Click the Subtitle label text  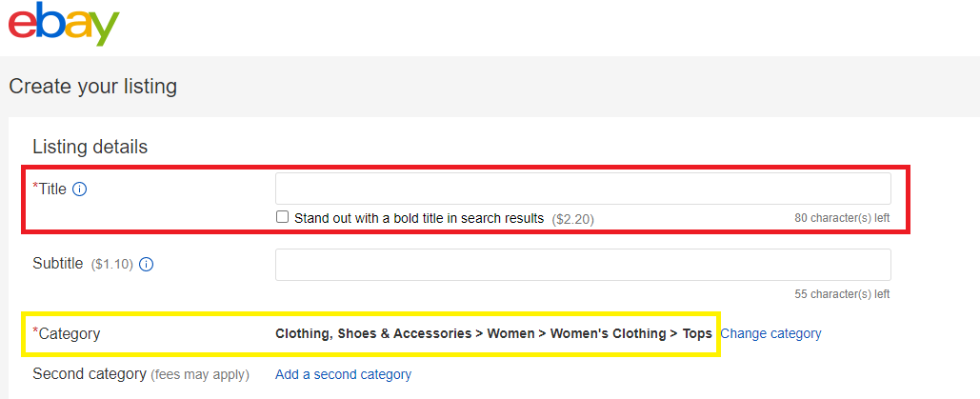click(x=58, y=264)
